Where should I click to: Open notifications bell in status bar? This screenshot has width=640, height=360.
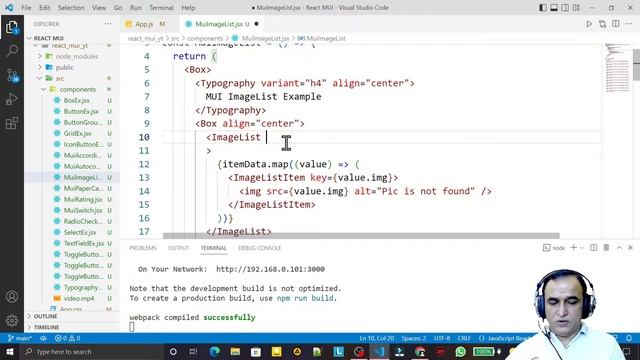click(x=629, y=338)
